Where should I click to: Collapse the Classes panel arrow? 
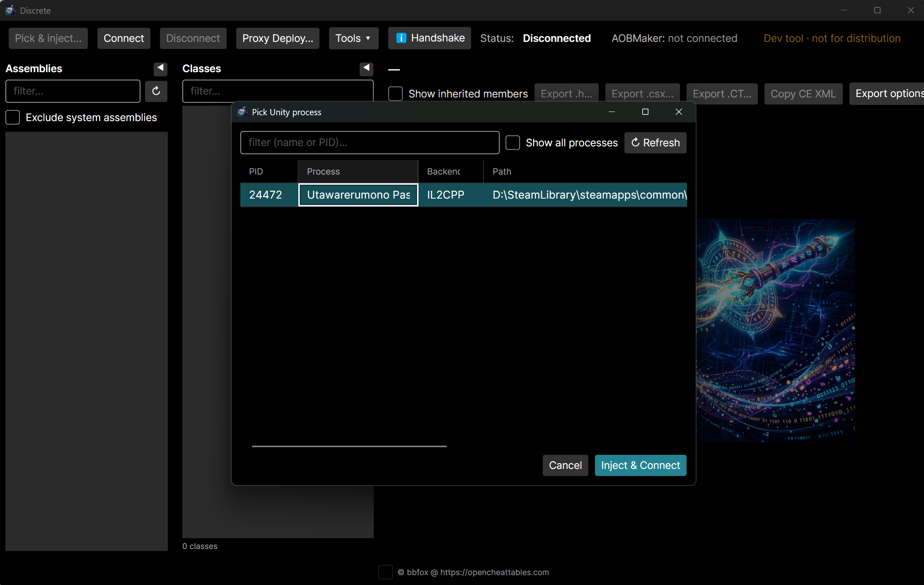tap(366, 68)
